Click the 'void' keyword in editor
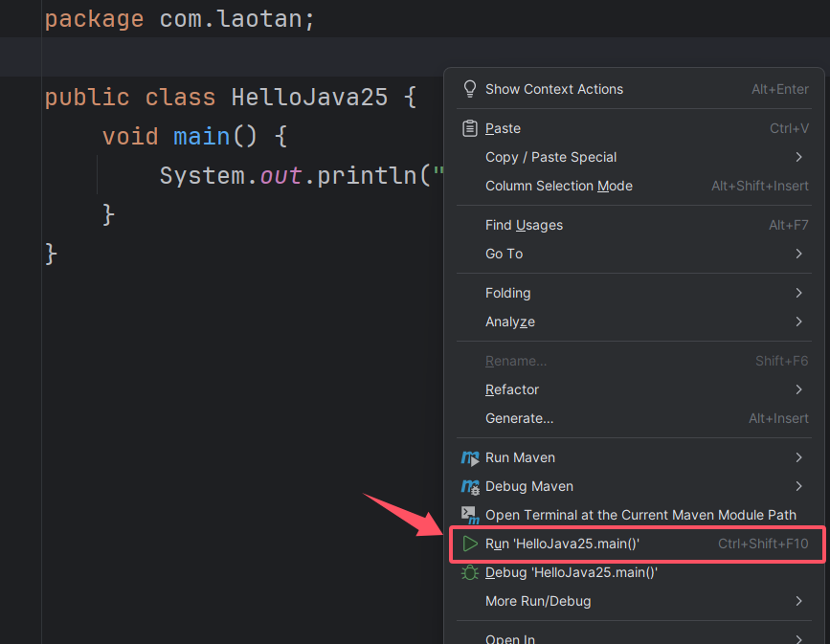 tap(130, 137)
